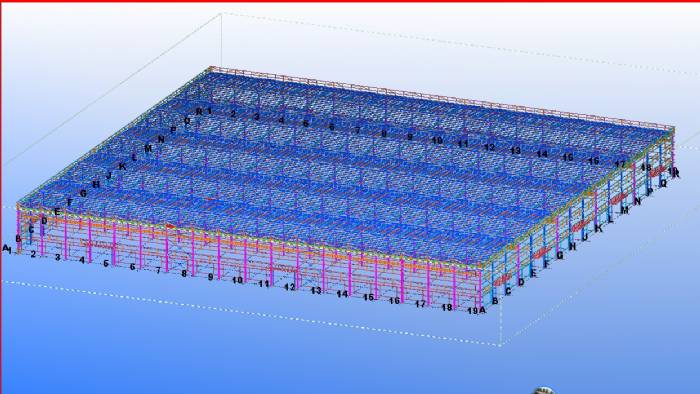This screenshot has width=700, height=394.
Task: Select grid letter L on the right gable wall
Action: click(611, 219)
